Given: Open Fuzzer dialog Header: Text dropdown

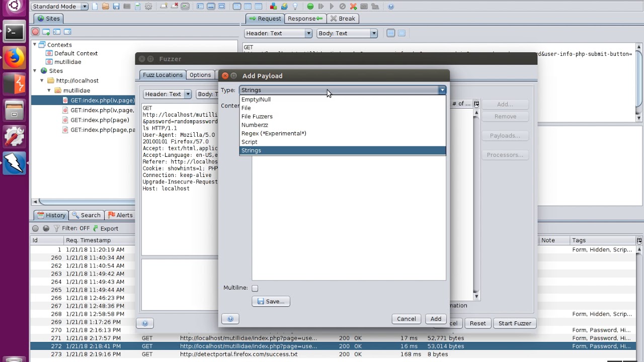Looking at the screenshot, I should point(168,94).
